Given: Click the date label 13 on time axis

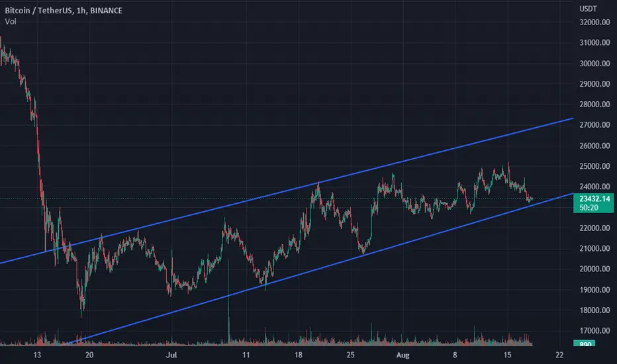Looking at the screenshot, I should click(x=37, y=355).
